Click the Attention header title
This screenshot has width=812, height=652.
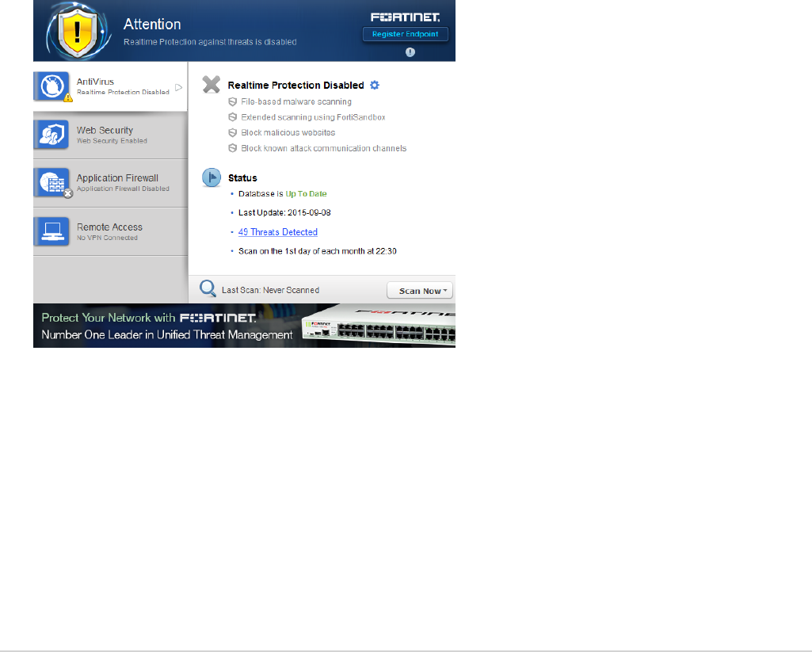click(152, 25)
